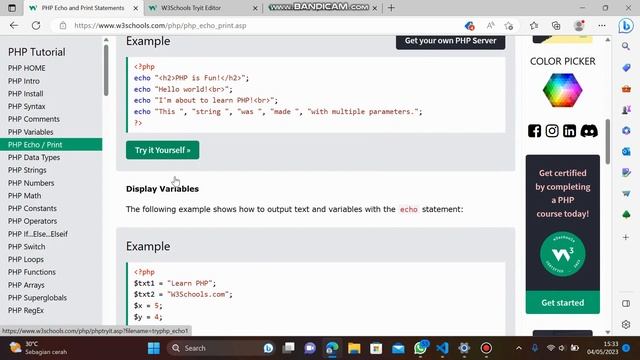Click Get your own PHP Server button
Image resolution: width=640 pixels, height=360 pixels.
(450, 41)
